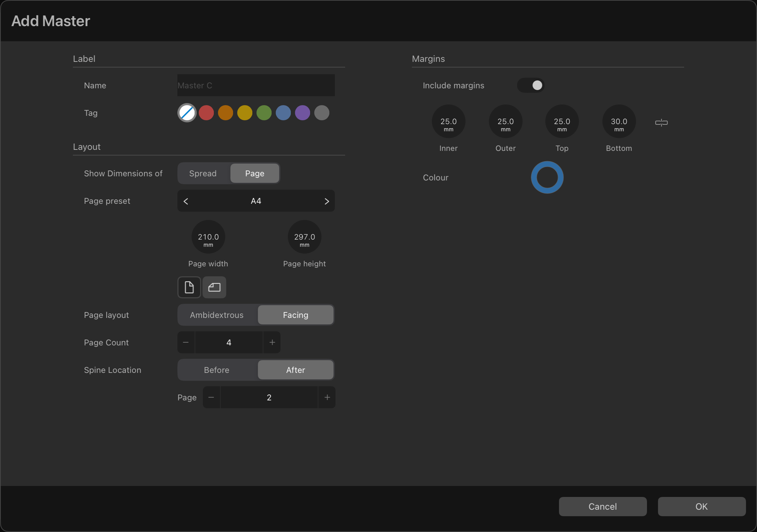The image size is (757, 532).
Task: Choose Facing page layout
Action: (x=296, y=315)
